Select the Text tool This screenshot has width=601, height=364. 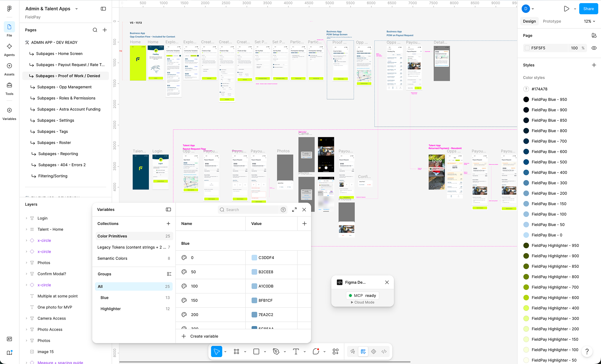coord(296,351)
